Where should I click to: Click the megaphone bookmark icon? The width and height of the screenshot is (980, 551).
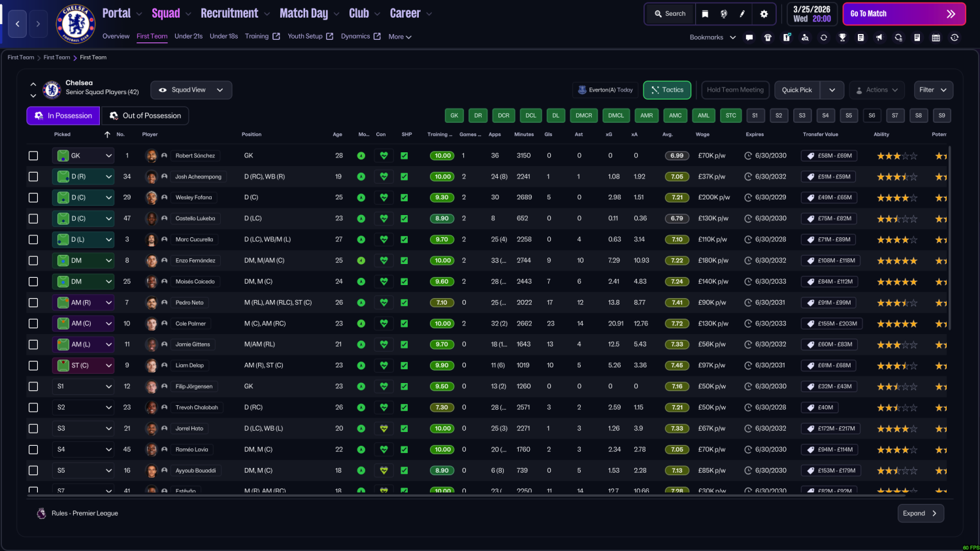click(879, 37)
